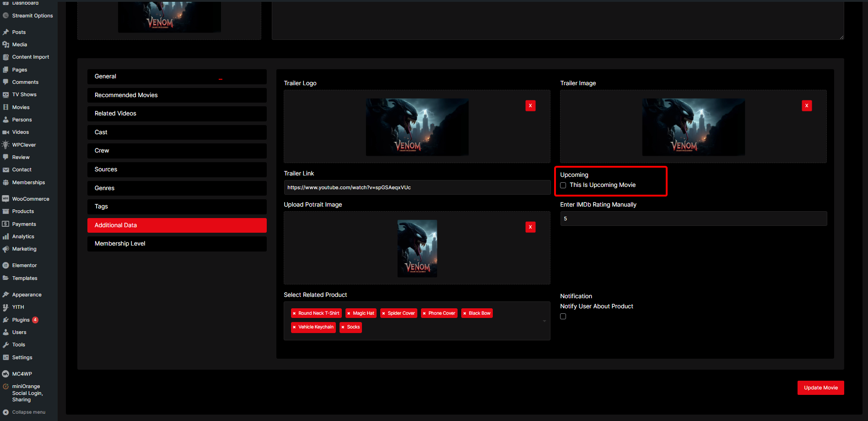Click the Videos camera icon
The width and height of the screenshot is (868, 421).
tap(5, 132)
